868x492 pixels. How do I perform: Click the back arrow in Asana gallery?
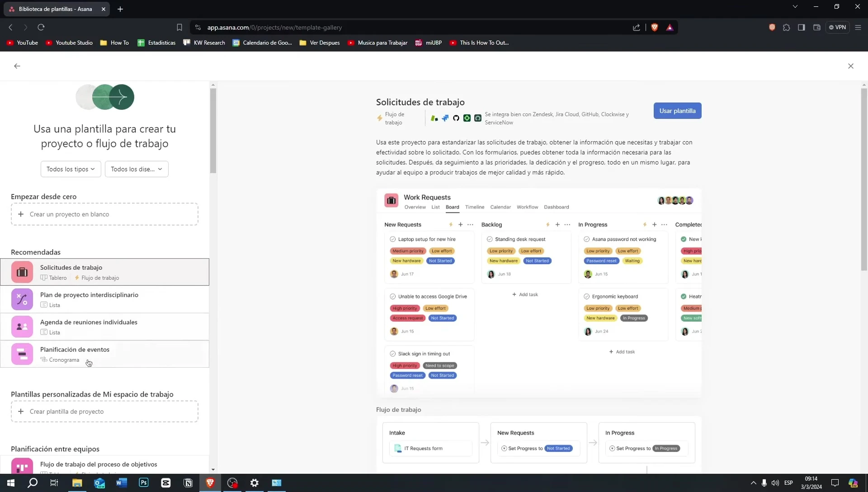click(x=17, y=66)
